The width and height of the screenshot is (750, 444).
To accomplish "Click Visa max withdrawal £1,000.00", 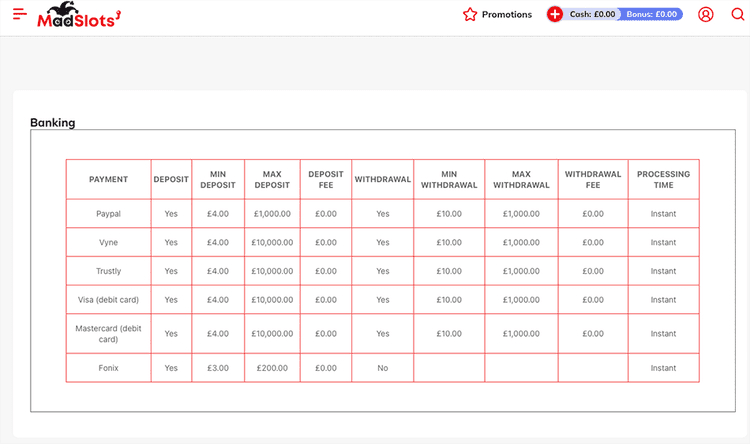I will [x=521, y=300].
